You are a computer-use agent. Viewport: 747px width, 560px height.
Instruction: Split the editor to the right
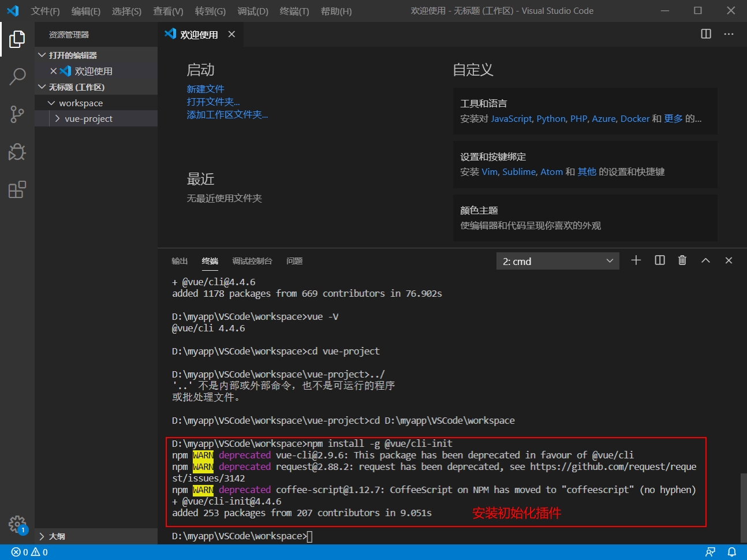706,34
